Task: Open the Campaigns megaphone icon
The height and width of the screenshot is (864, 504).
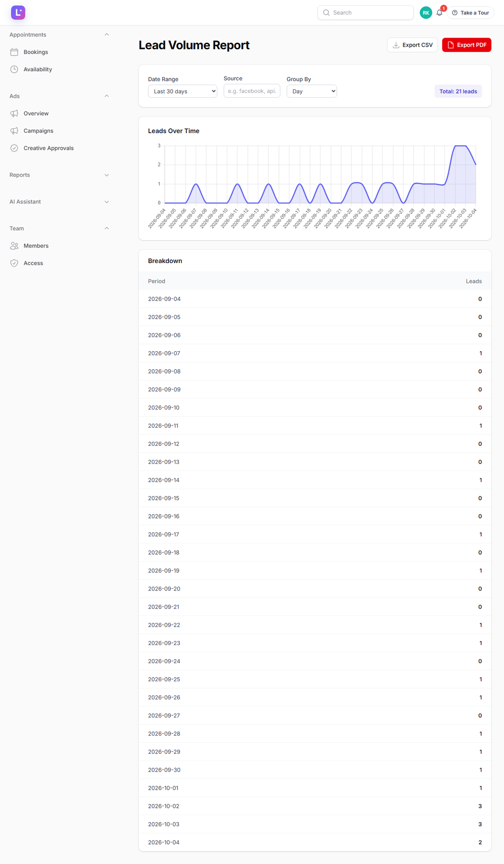Action: 14,131
